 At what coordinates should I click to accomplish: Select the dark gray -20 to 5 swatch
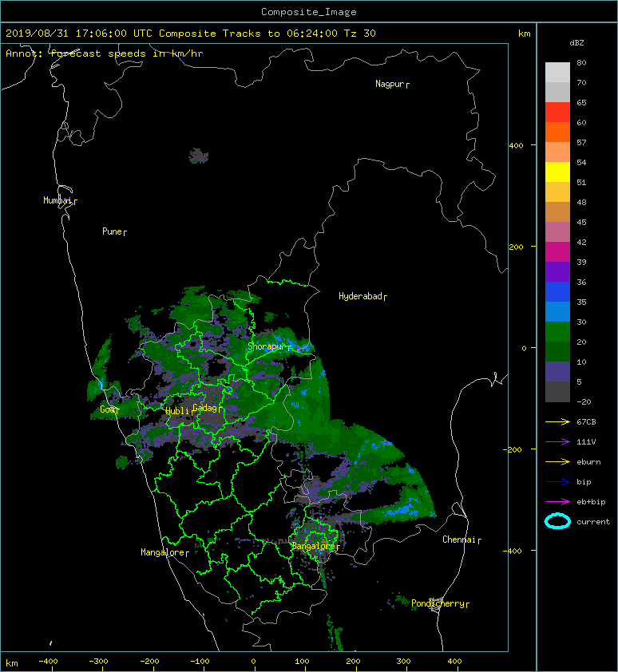click(557, 392)
